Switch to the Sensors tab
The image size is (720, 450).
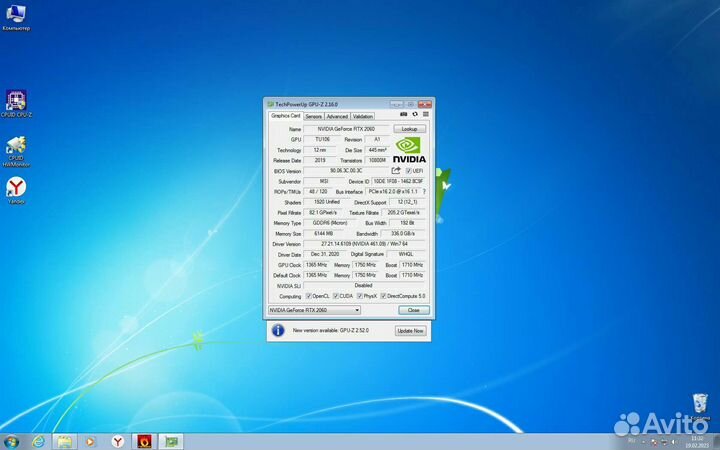coord(314,116)
